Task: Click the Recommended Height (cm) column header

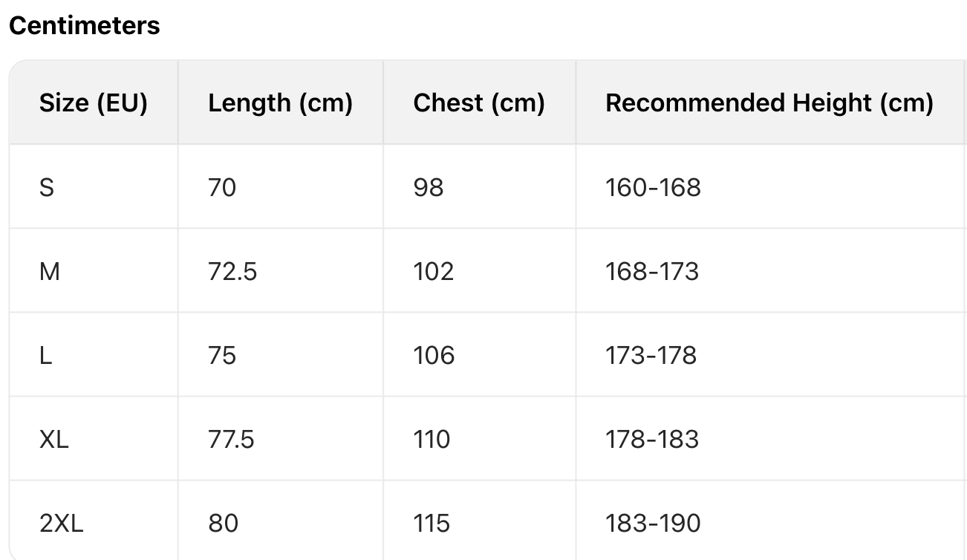Action: [769, 102]
